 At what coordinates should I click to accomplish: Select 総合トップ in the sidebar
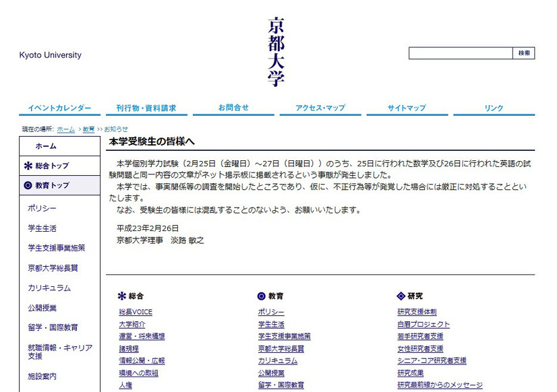(x=59, y=166)
